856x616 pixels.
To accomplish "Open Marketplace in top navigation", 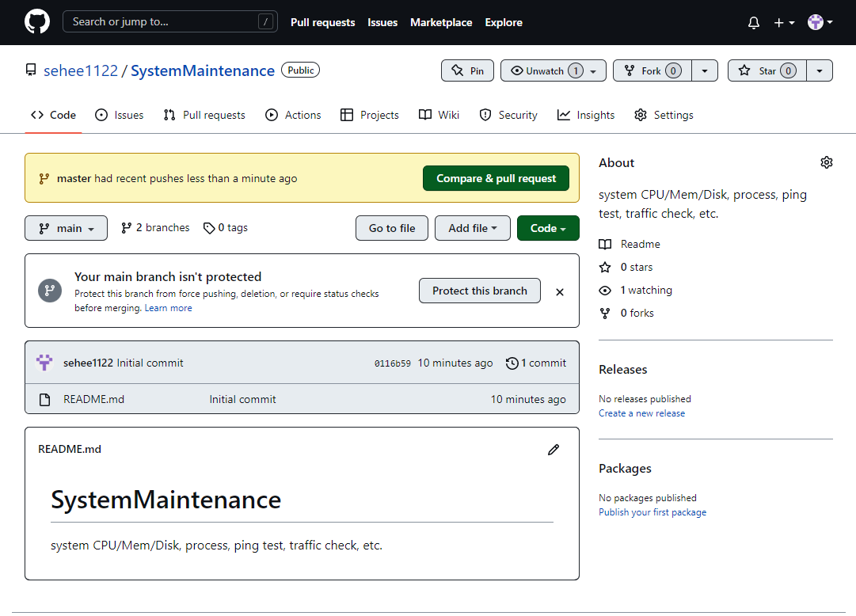I will point(441,22).
